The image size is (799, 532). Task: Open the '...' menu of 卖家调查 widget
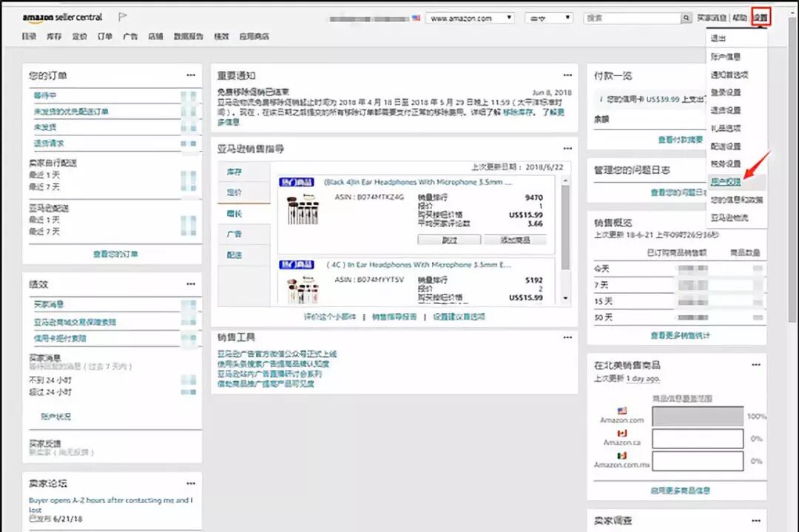[755, 521]
